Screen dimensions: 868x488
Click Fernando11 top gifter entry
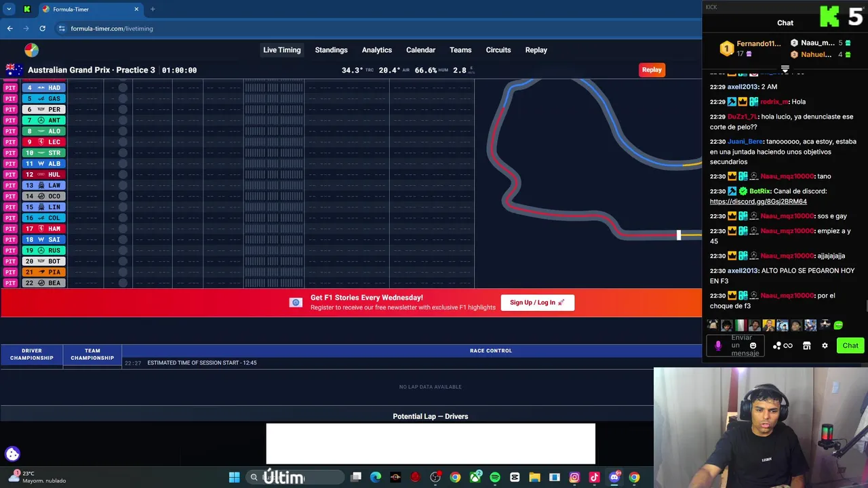(751, 48)
